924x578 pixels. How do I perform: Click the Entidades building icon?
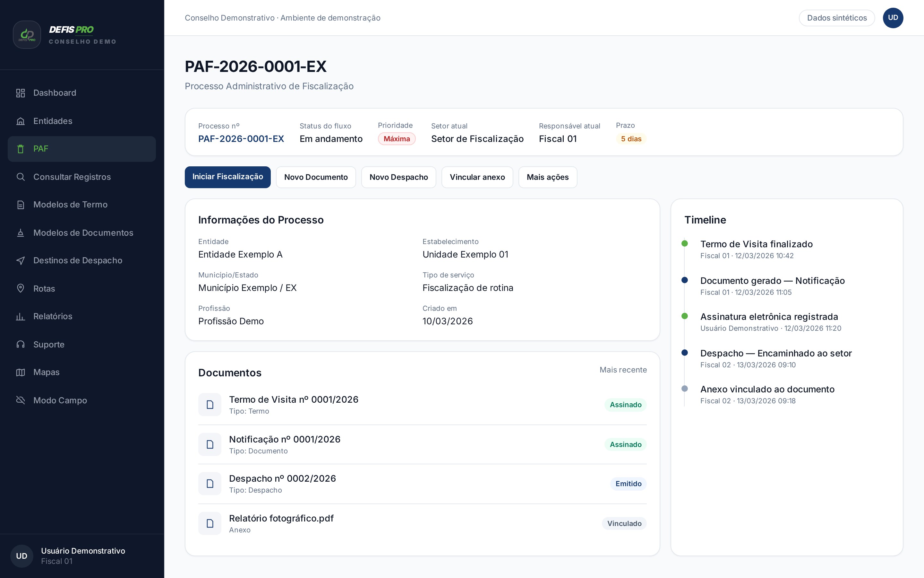coord(21,121)
